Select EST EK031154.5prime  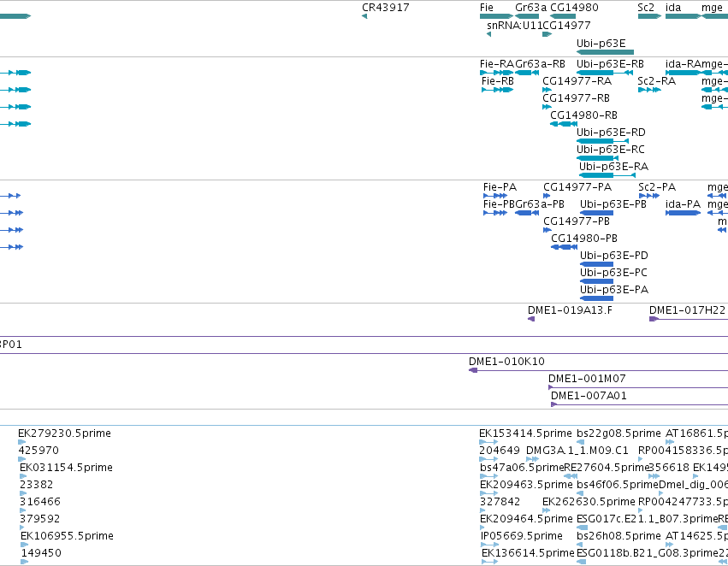pos(66,468)
